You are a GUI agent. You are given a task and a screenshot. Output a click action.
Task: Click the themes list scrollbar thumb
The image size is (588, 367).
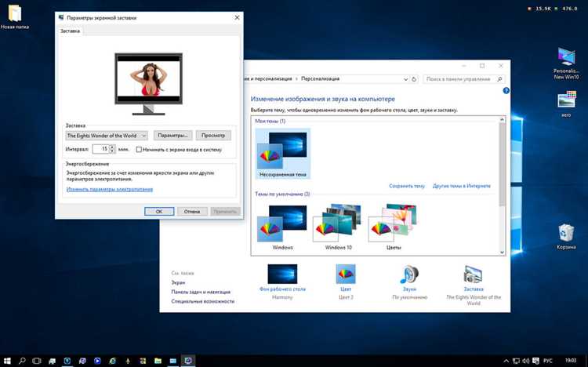[x=502, y=164]
